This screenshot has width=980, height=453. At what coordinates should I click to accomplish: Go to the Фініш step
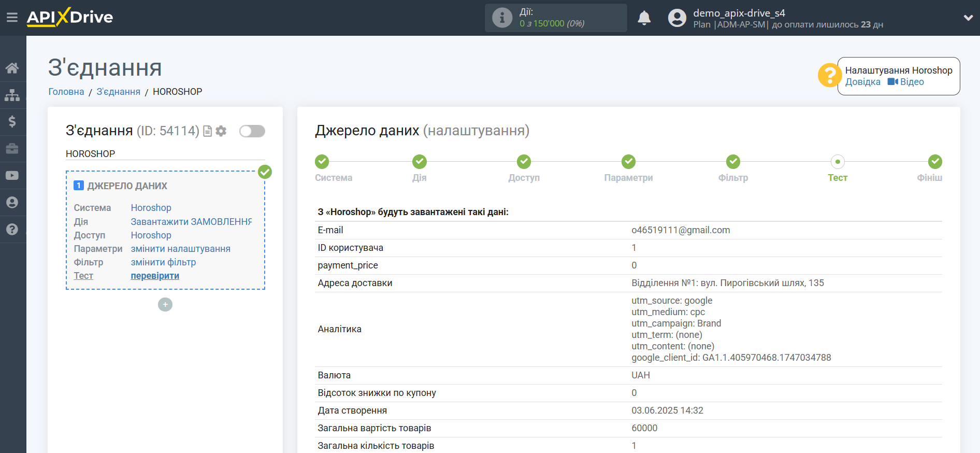click(935, 162)
